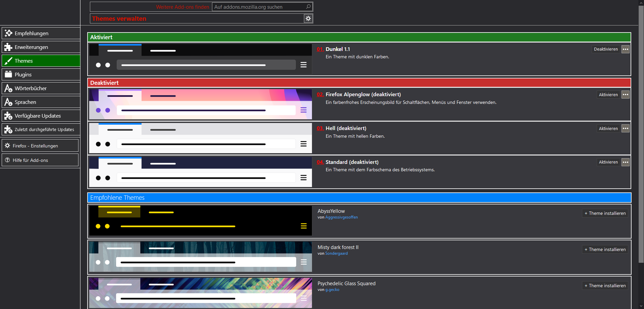Activate the Hell theme

point(608,128)
